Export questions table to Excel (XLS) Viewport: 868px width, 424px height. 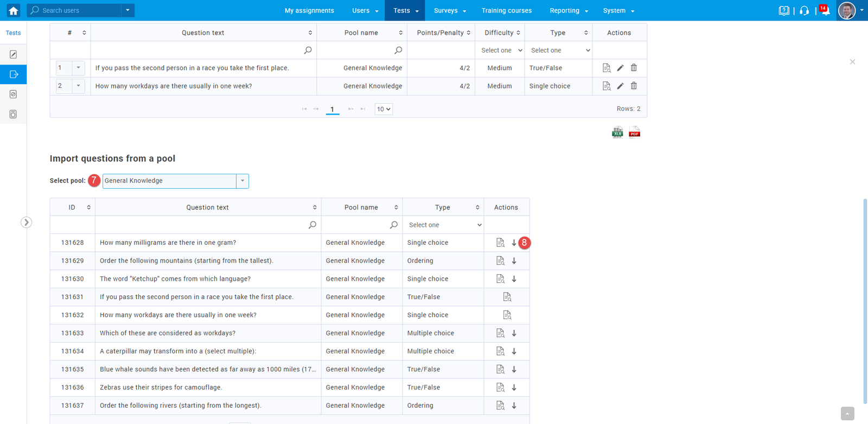(x=617, y=132)
